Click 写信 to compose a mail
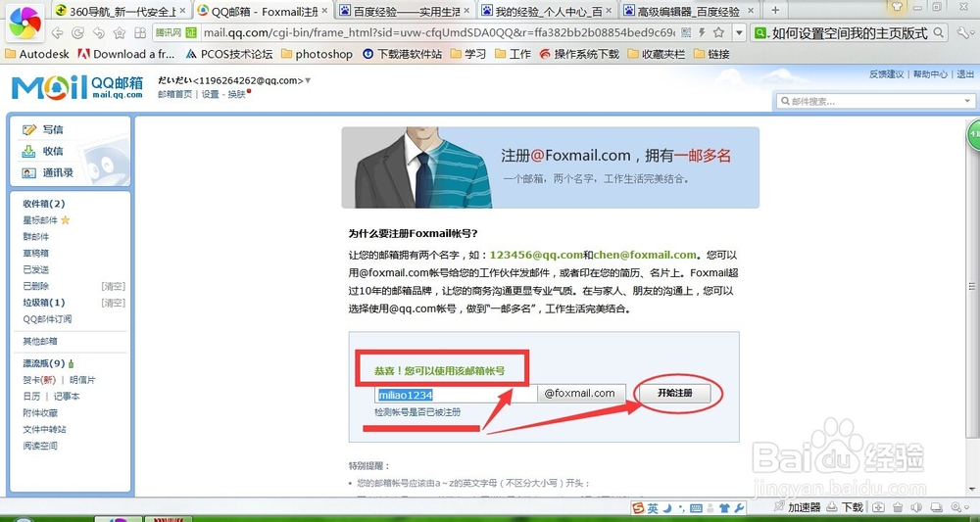Viewport: 980px width, 522px height. coord(53,130)
